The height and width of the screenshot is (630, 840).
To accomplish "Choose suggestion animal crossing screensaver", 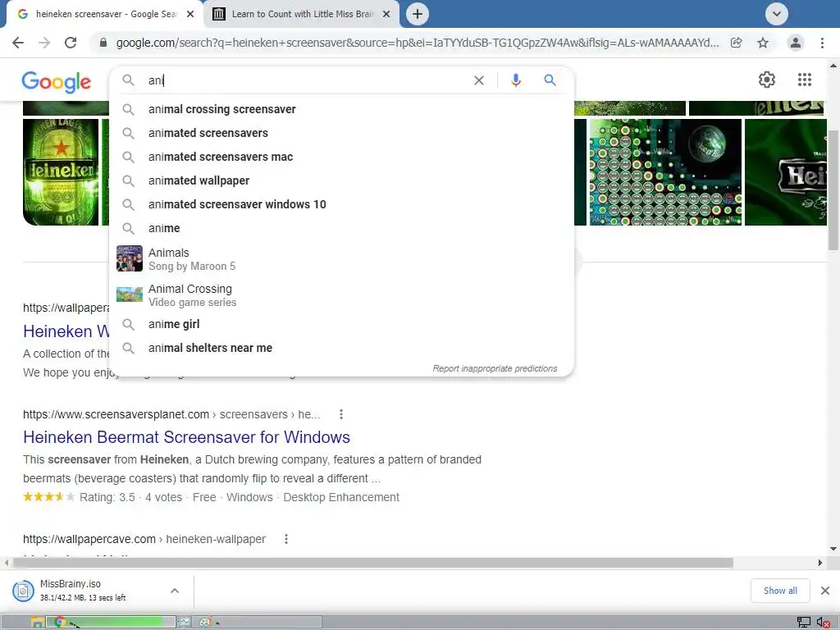I will click(x=341, y=109).
